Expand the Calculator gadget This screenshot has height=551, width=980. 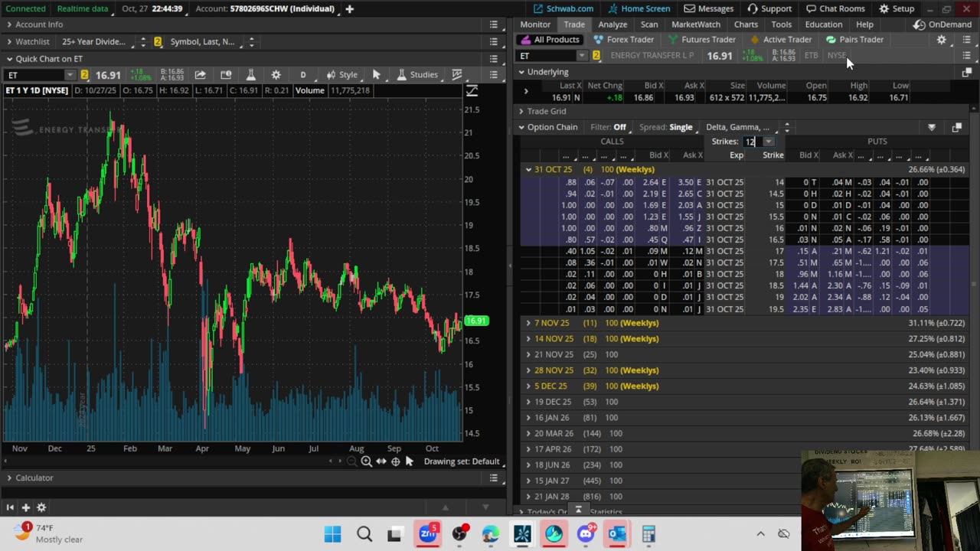coord(9,478)
